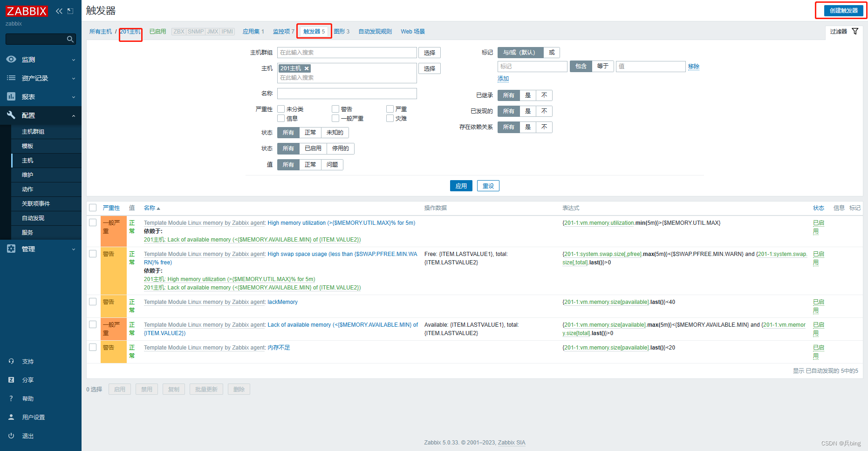The width and height of the screenshot is (868, 451).
Task: Click Zabbix SIA footer link
Action: (512, 443)
